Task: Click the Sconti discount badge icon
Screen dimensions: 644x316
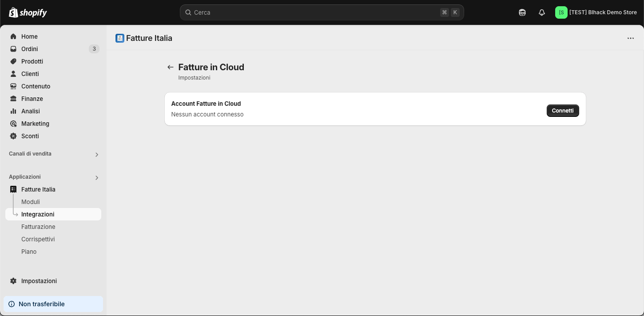Action: [x=13, y=136]
